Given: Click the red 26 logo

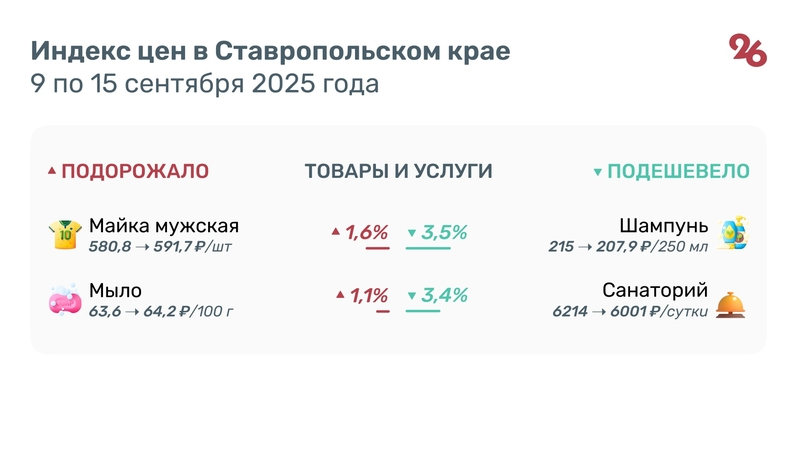Looking at the screenshot, I should 748,49.
